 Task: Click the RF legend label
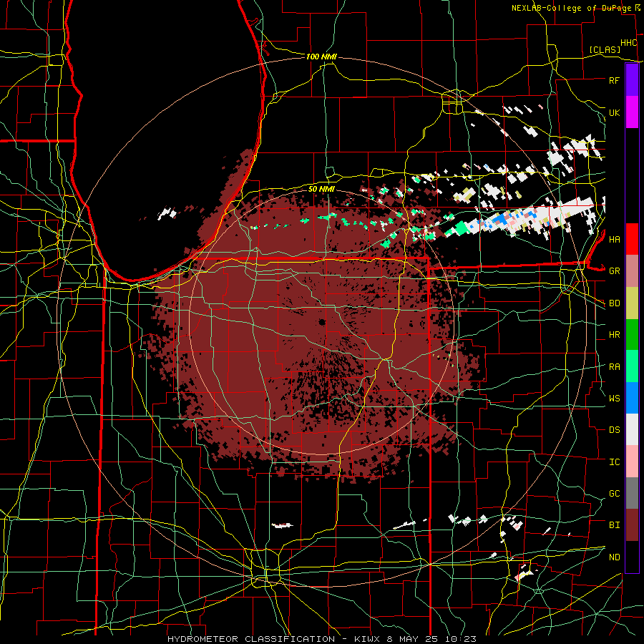click(614, 80)
